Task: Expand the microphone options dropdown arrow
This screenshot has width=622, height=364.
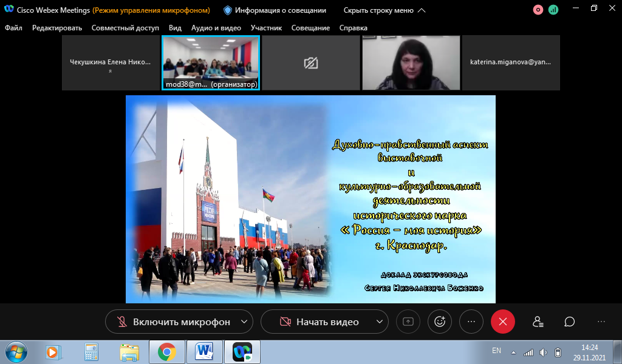Action: click(x=244, y=322)
